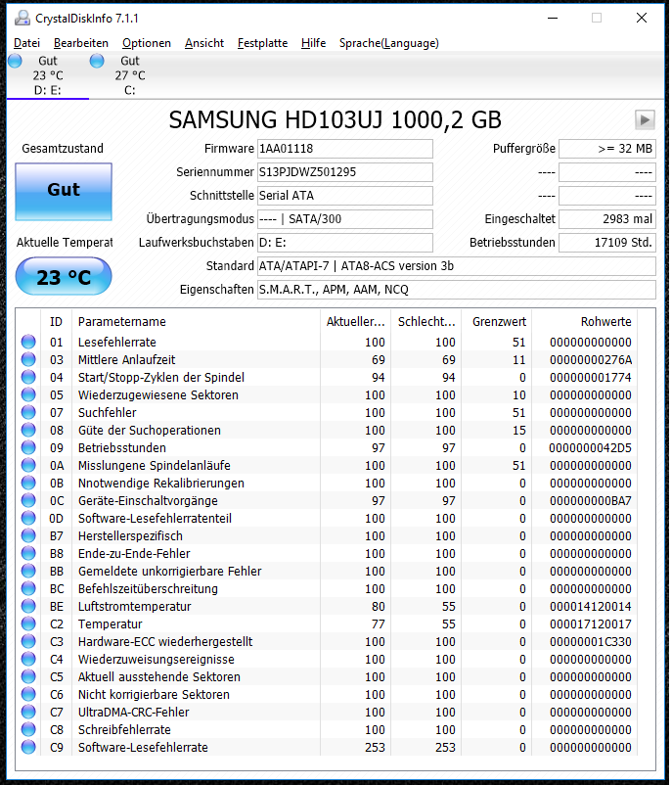Viewport: 672px width, 785px height.
Task: Click the SAMSUNG HD103UJ disk title
Action: (x=335, y=120)
